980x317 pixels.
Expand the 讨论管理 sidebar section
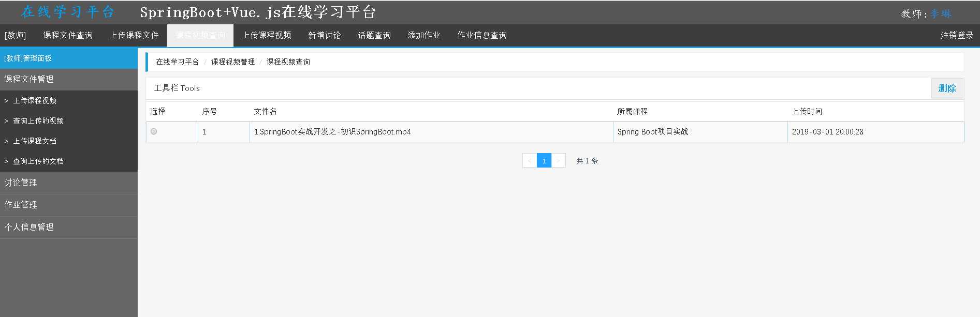tap(69, 183)
